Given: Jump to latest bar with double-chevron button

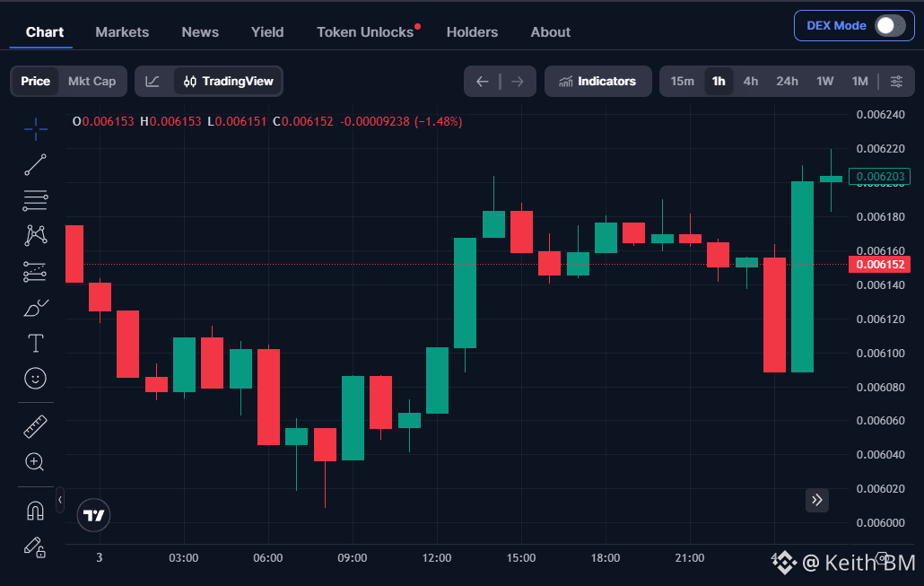Looking at the screenshot, I should (x=816, y=500).
